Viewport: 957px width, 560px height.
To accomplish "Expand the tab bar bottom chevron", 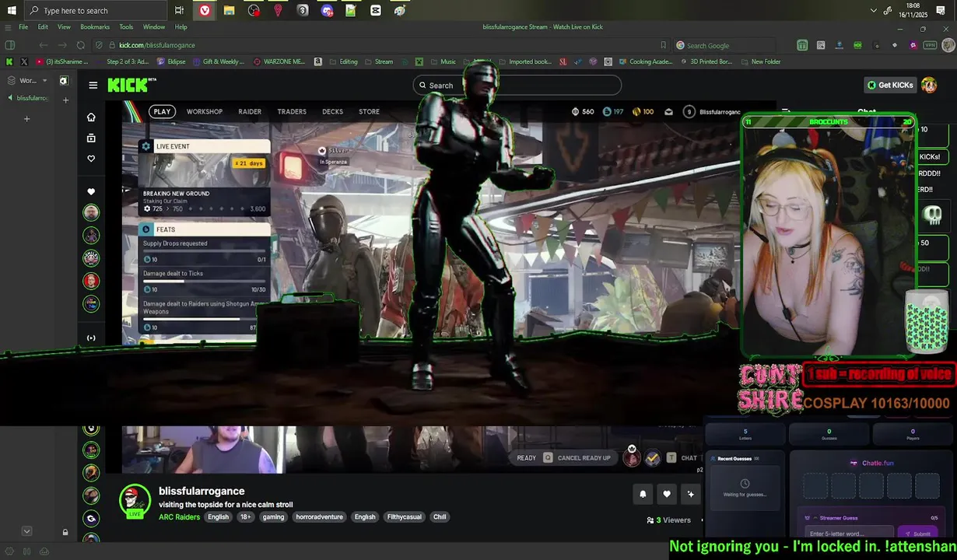I will [x=26, y=531].
